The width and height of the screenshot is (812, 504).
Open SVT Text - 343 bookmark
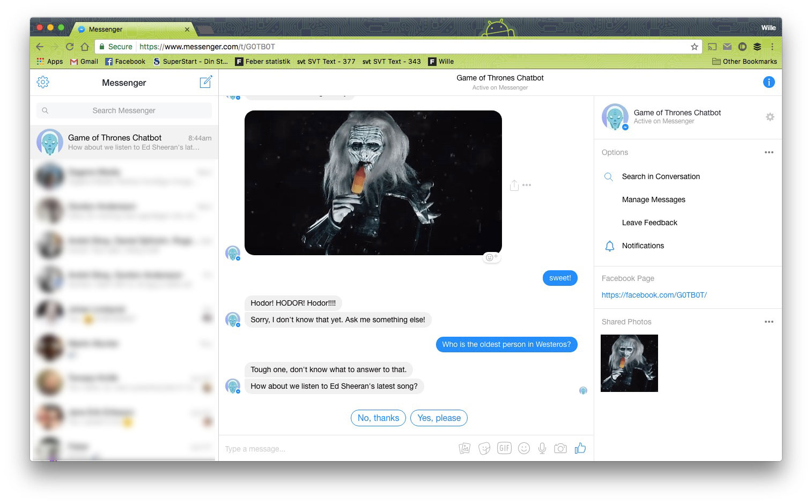tap(392, 62)
